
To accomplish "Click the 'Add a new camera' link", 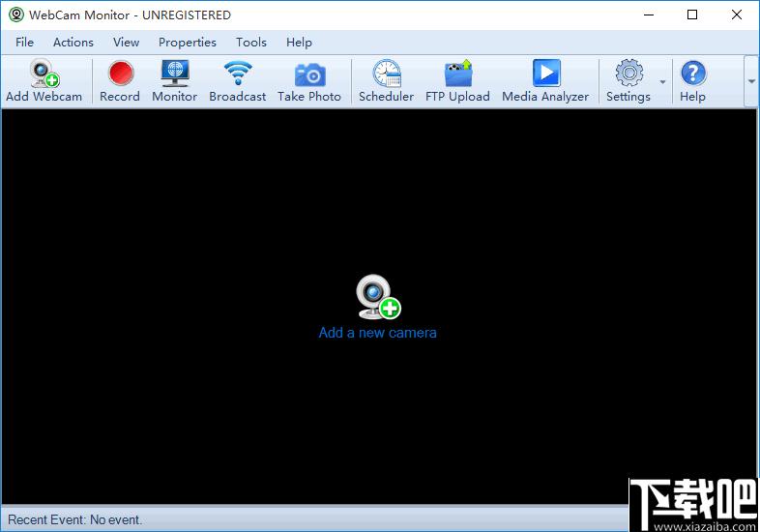I will tap(377, 333).
